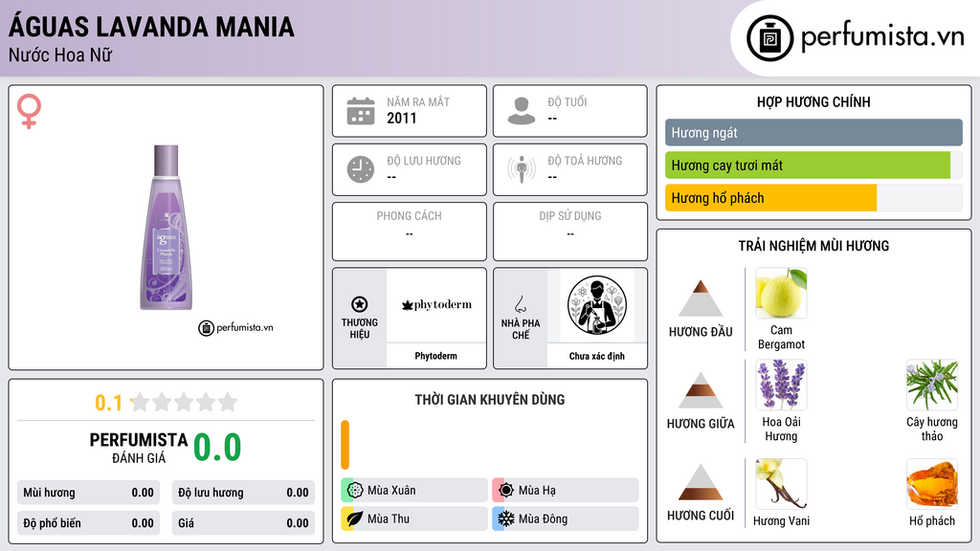The height and width of the screenshot is (551, 980).
Task: Click the Phong cách style box
Action: (x=410, y=231)
